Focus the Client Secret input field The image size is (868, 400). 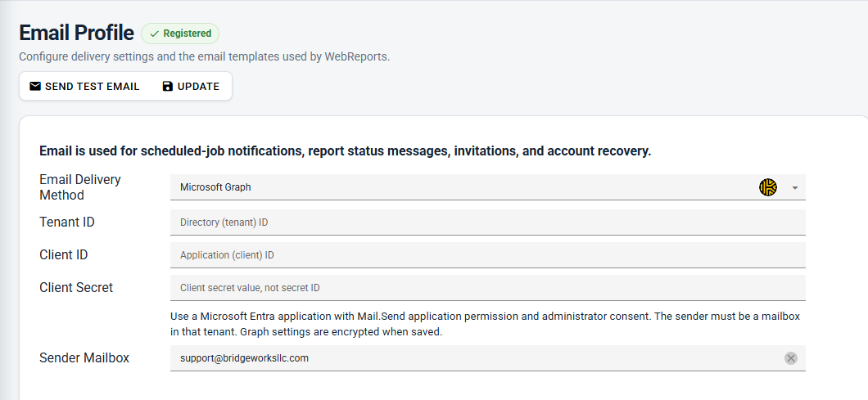pos(488,288)
